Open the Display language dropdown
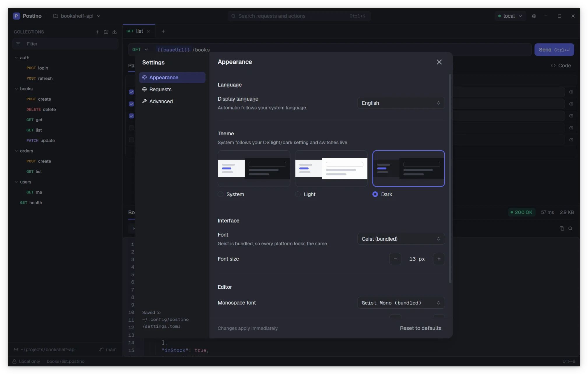This screenshot has height=374, width=588. [401, 103]
